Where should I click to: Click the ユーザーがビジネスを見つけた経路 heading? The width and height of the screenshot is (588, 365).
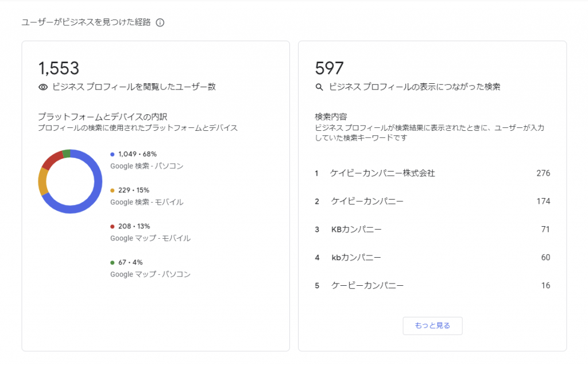[86, 22]
